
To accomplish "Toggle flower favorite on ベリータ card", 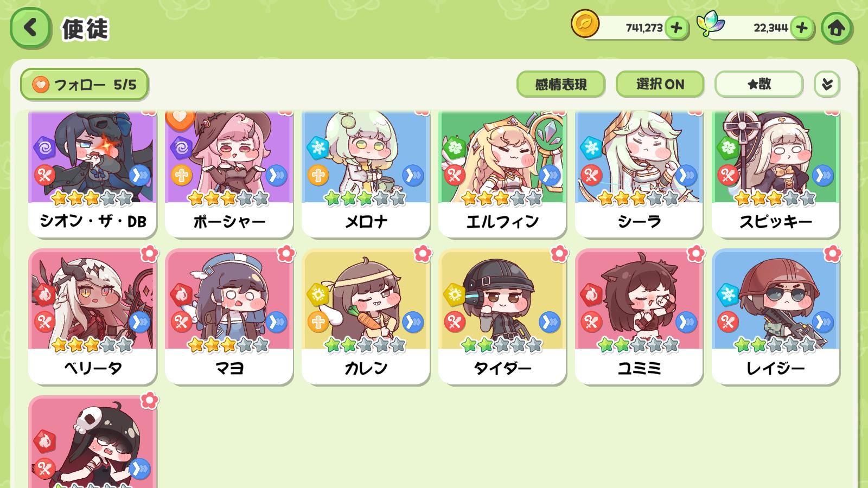I will coord(149,253).
